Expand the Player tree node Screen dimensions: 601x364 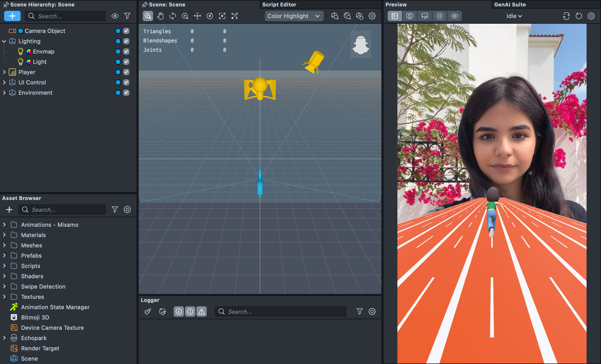tap(4, 72)
